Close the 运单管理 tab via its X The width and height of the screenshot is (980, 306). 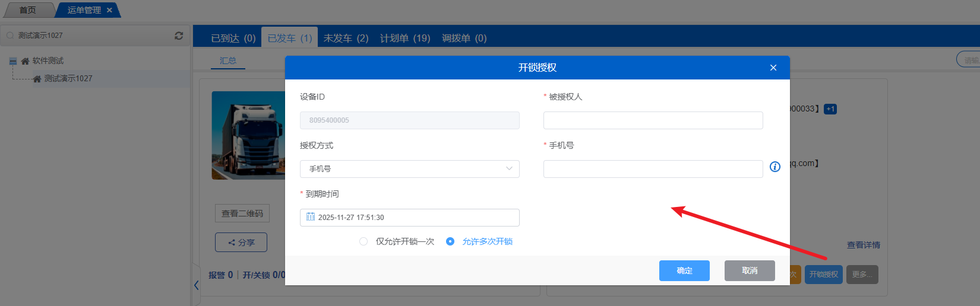[x=109, y=10]
